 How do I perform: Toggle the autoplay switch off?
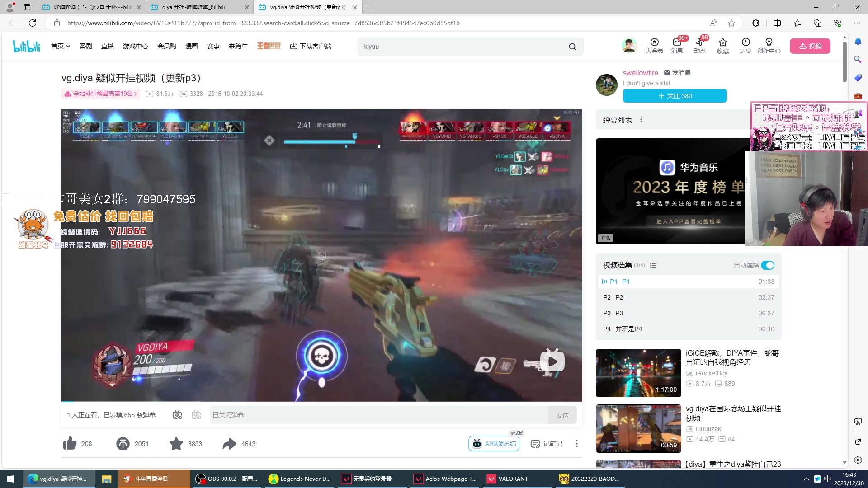(767, 265)
